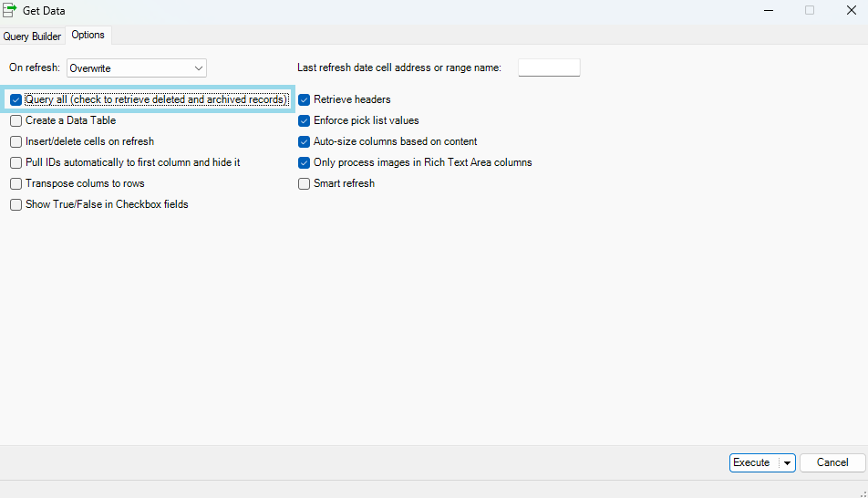
Task: Disable the Retrieve headers checkbox
Action: (305, 99)
